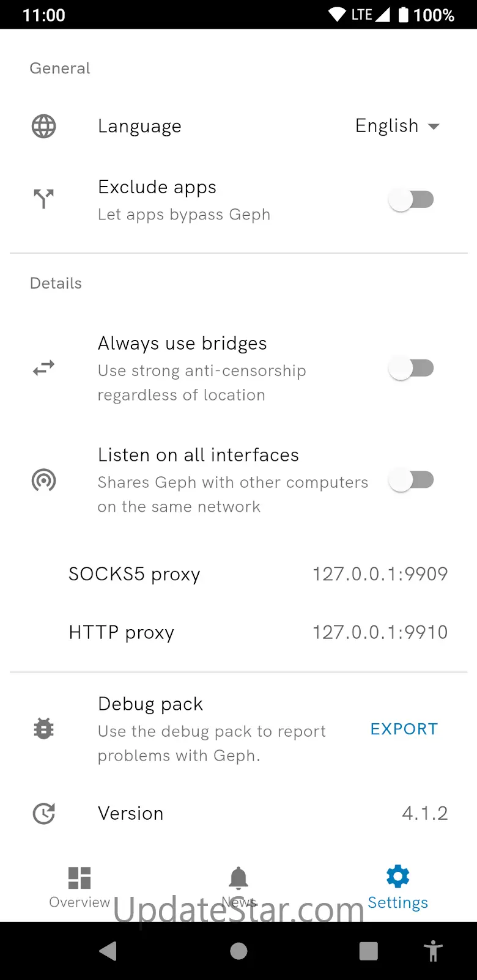477x980 pixels.
Task: Enable the Exclude apps switch
Action: pyautogui.click(x=412, y=199)
